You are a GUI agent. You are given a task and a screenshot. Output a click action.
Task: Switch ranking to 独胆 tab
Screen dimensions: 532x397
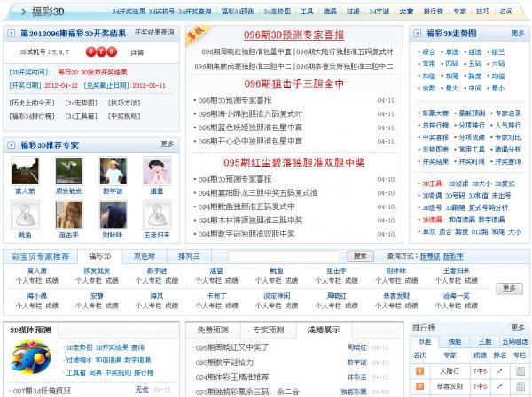click(454, 342)
